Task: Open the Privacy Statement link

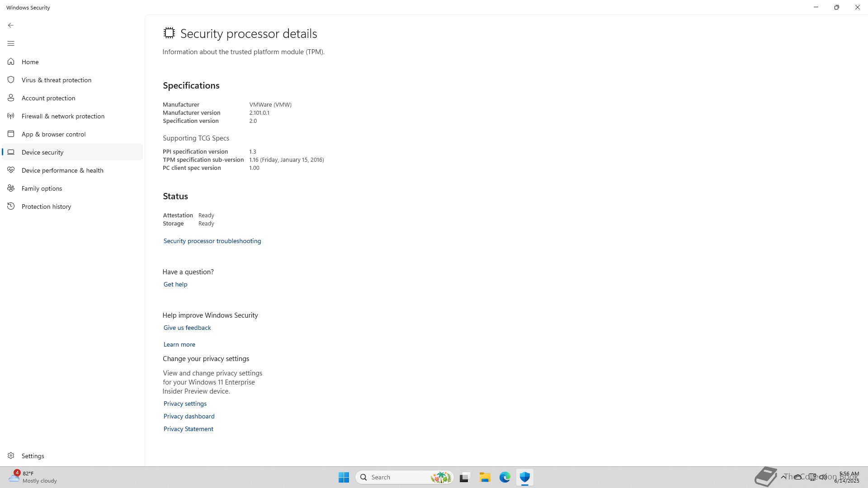Action: tap(188, 429)
